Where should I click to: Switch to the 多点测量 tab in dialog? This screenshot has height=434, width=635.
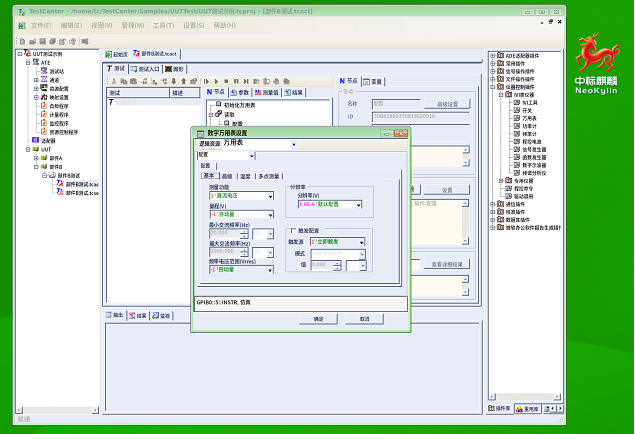(x=268, y=175)
